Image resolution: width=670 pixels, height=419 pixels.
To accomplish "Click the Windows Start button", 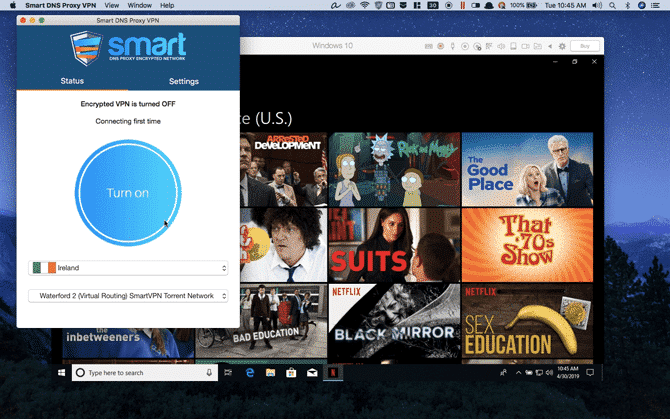I will tap(62, 372).
